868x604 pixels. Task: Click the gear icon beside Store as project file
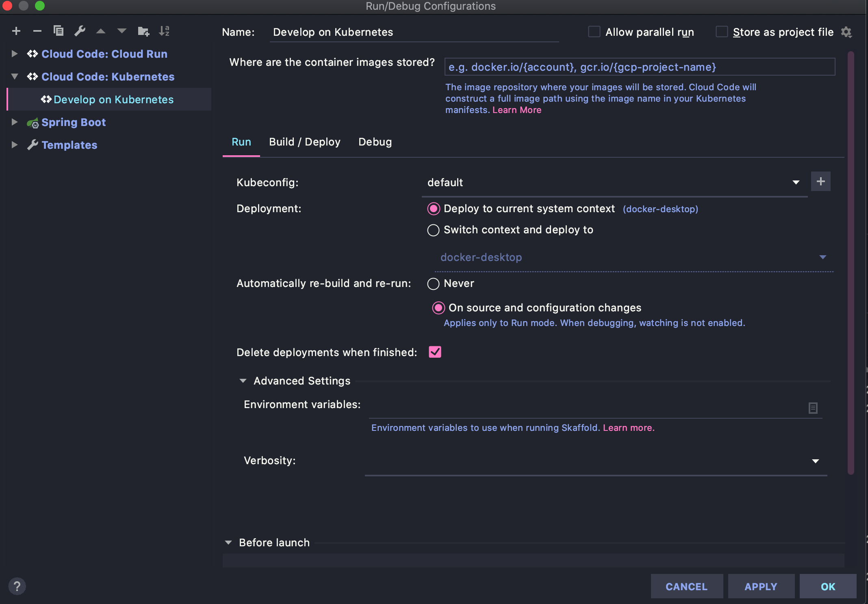846,32
